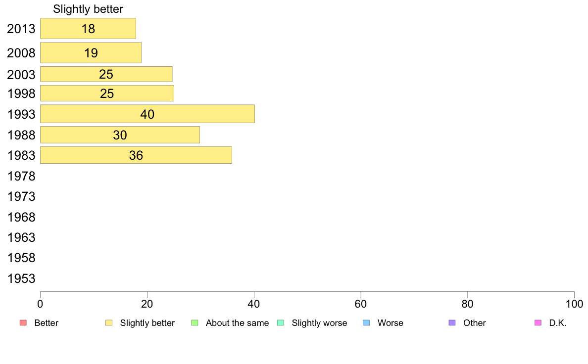Select the 1983 bar showing 36

(x=136, y=155)
